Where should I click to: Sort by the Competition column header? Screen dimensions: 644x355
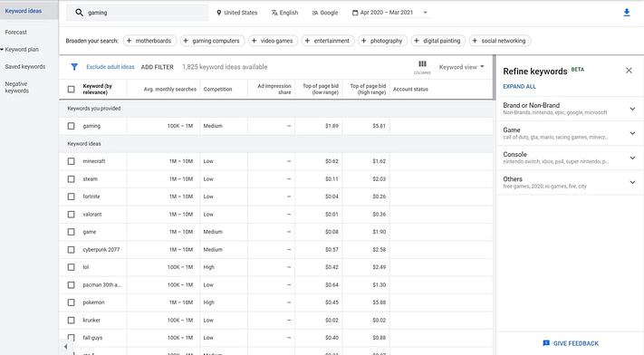coord(217,89)
